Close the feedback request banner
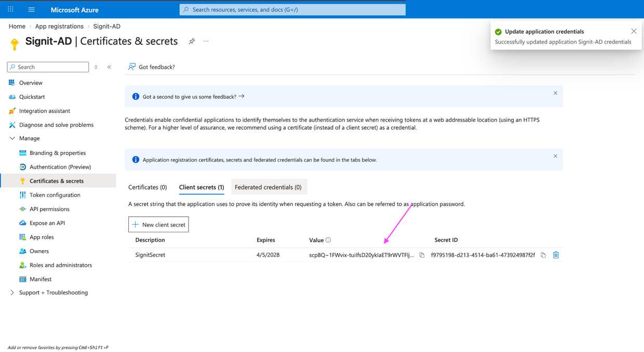This screenshot has width=644, height=352. [555, 93]
